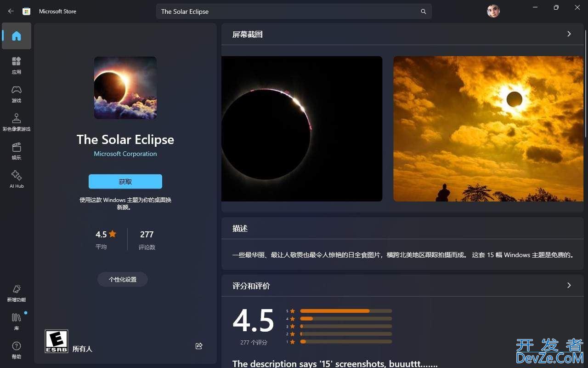Click the 4.5 average rating stat
Image resolution: width=588 pixels, height=368 pixels.
coord(106,240)
